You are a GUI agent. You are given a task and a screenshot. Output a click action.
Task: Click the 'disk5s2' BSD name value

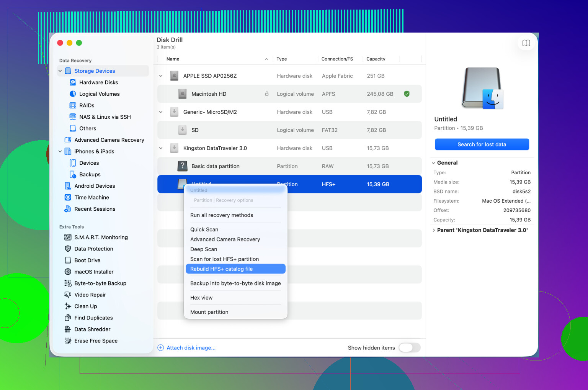tap(521, 192)
